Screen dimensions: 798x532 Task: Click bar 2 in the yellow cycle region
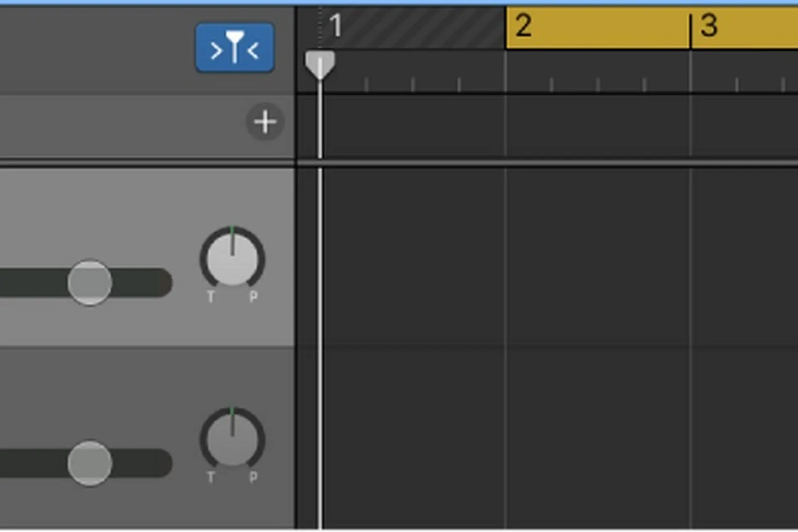pyautogui.click(x=524, y=26)
